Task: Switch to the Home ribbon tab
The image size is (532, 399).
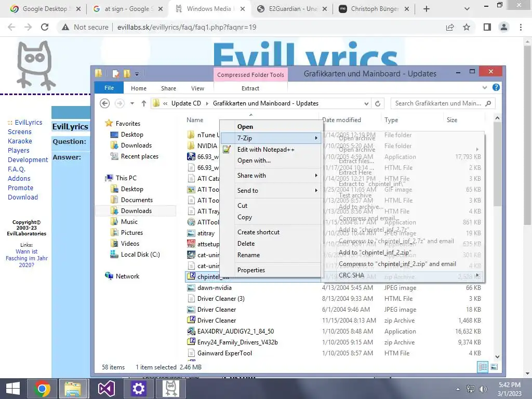Action: click(138, 88)
